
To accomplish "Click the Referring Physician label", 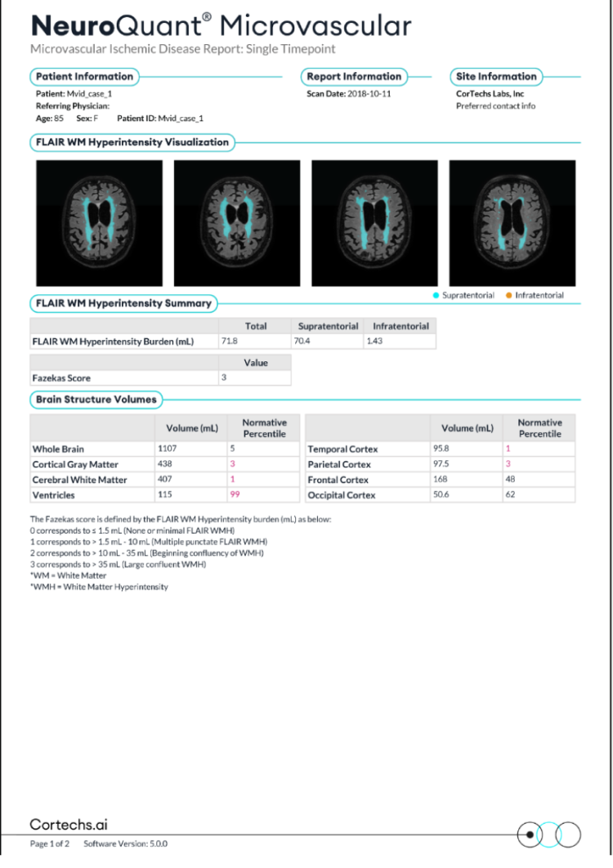I will (x=73, y=105).
